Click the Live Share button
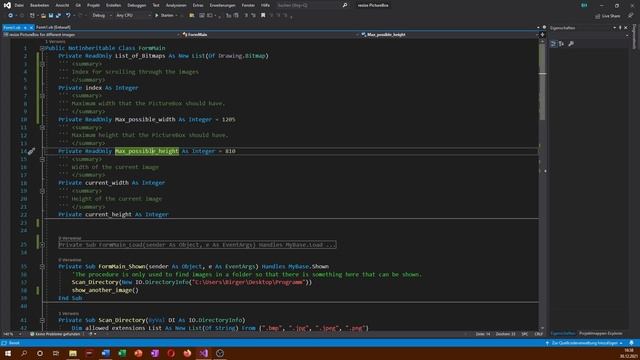640x360 pixels. tap(607, 16)
